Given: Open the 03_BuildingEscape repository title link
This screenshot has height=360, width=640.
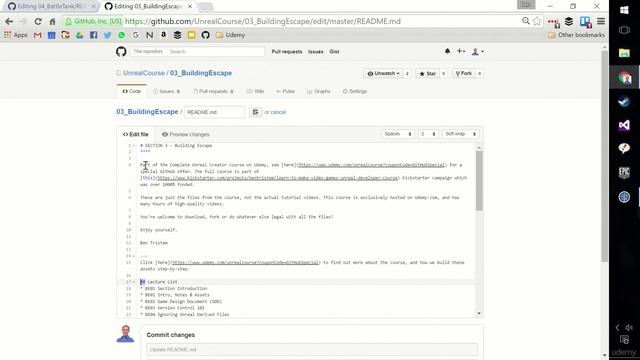Looking at the screenshot, I should (x=201, y=73).
